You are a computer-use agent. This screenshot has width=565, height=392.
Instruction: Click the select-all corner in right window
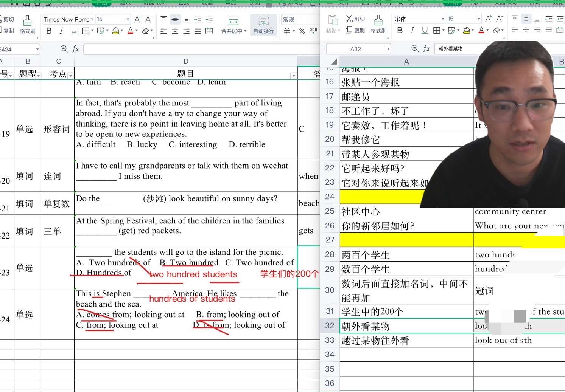pyautogui.click(x=334, y=62)
